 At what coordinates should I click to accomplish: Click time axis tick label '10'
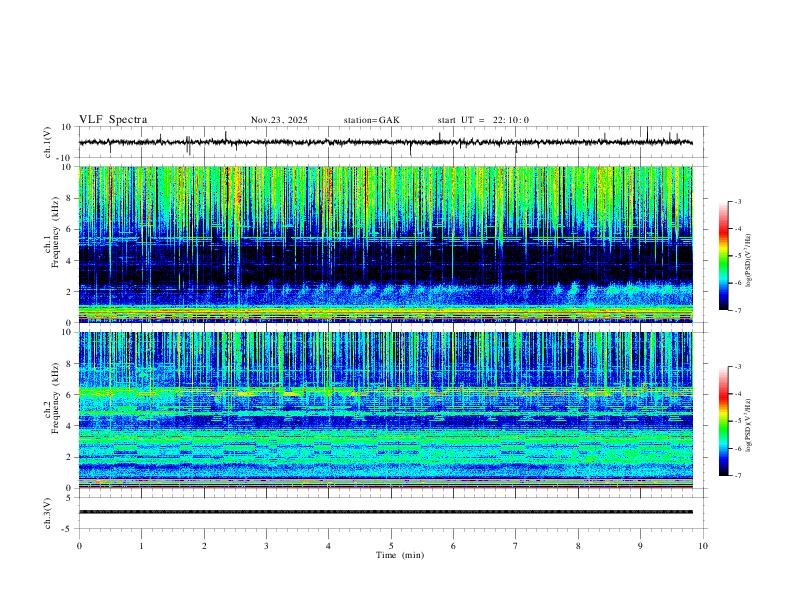pos(703,546)
